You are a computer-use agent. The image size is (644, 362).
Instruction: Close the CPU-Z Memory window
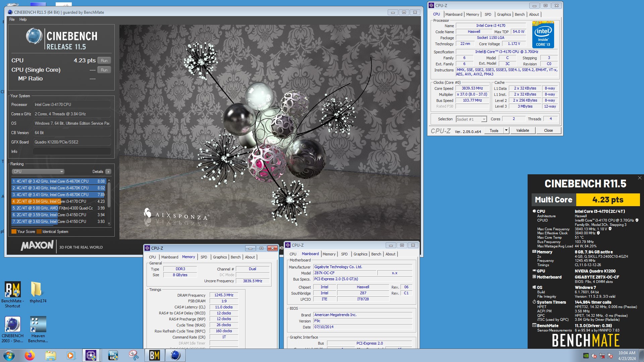tap(272, 248)
